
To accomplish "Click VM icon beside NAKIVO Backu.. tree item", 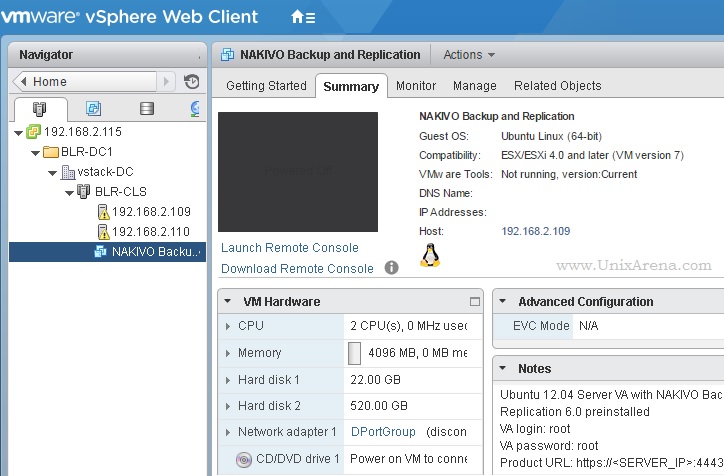I will pos(100,252).
